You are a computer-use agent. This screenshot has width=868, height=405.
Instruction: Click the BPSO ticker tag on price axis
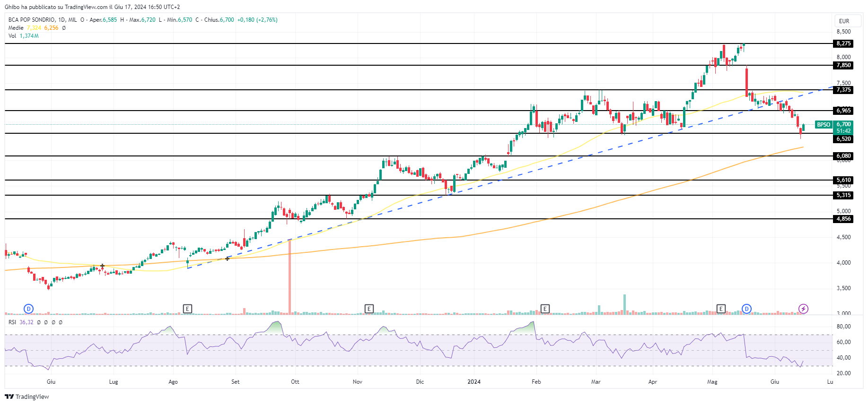[824, 125]
